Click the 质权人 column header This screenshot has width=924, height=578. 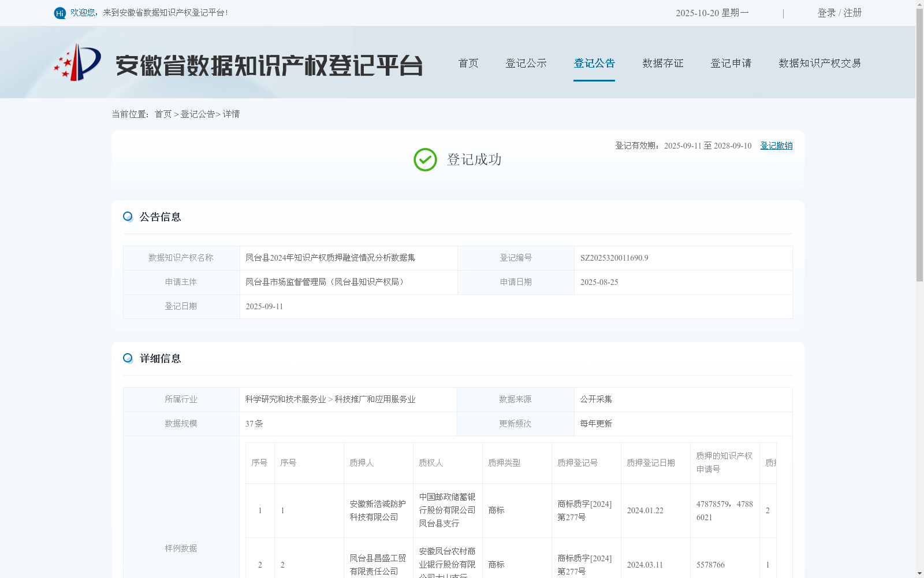[x=431, y=463]
